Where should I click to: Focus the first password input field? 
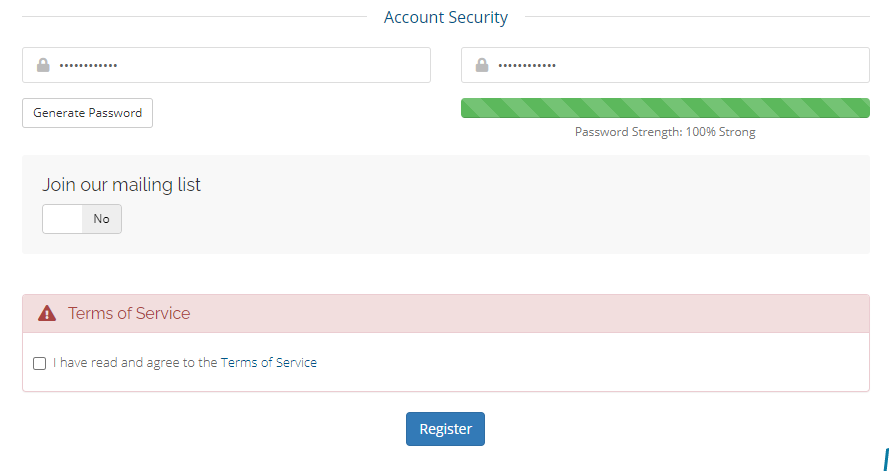point(226,65)
